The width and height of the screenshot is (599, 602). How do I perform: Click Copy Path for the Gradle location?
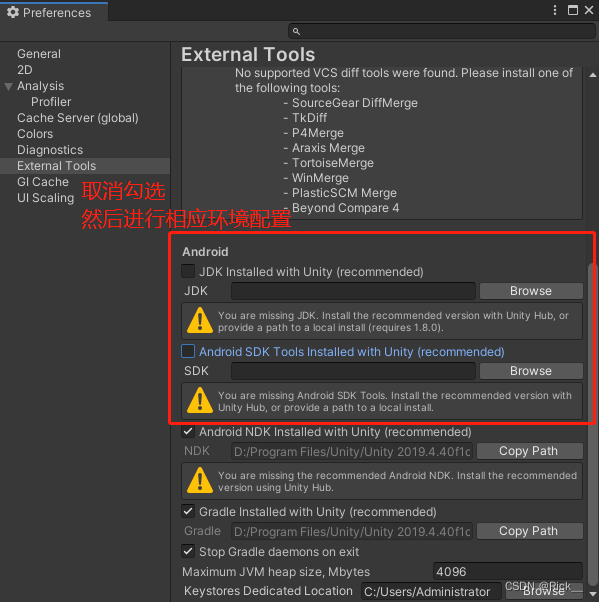530,531
